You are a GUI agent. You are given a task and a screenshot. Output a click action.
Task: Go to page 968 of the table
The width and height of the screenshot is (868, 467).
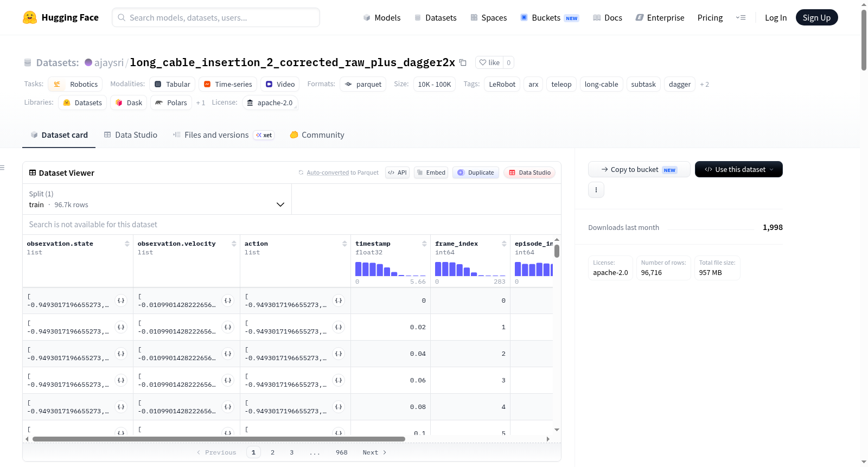pos(341,452)
